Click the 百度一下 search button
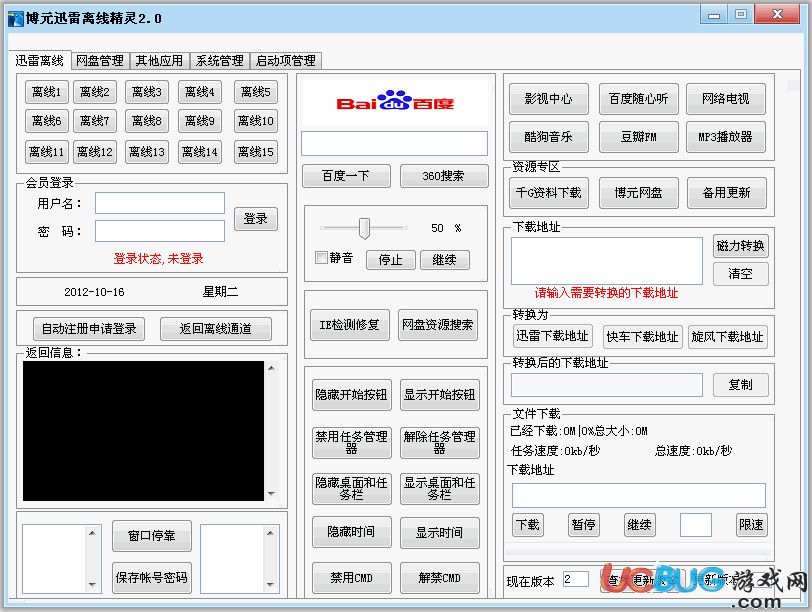 click(x=346, y=176)
